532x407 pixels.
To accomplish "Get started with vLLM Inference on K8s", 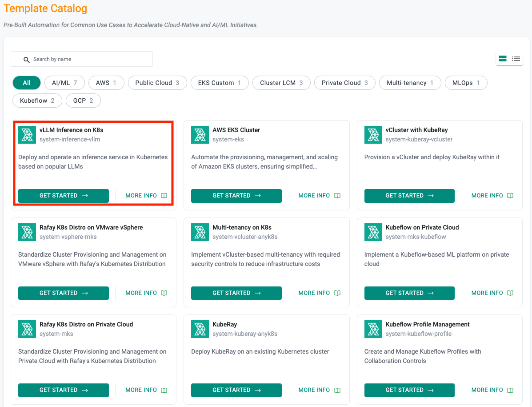I will pyautogui.click(x=64, y=196).
